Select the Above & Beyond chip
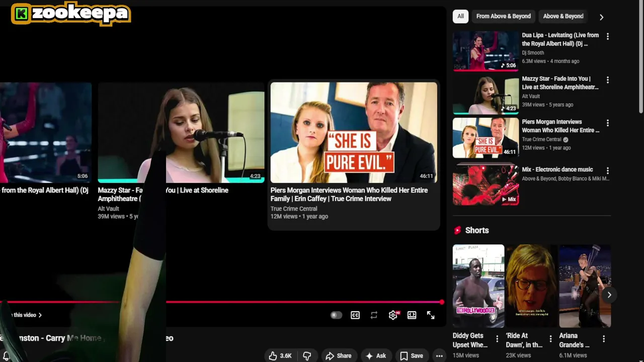The image size is (644, 362). pos(563,16)
